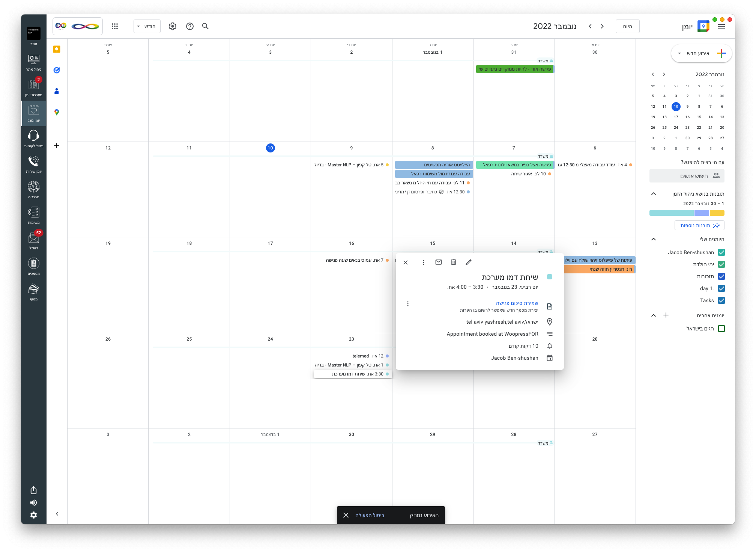Email guests via envelope icon in popup
The width and height of the screenshot is (756, 552).
pos(438,262)
